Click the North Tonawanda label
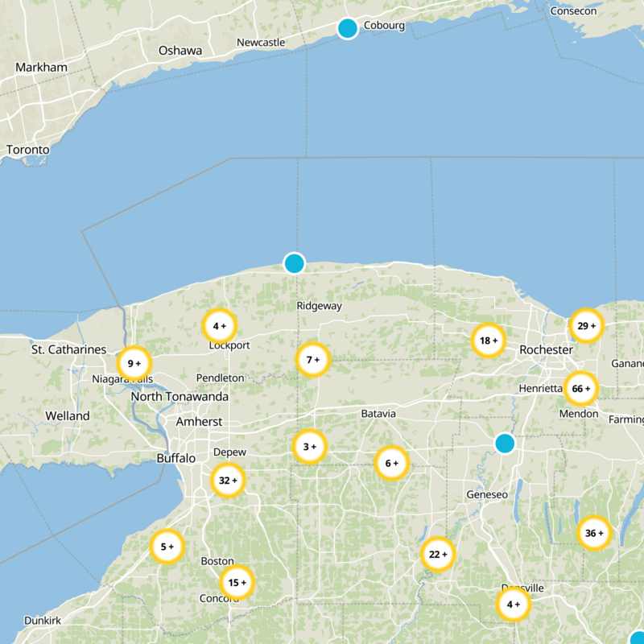The height and width of the screenshot is (644, 644). (180, 397)
